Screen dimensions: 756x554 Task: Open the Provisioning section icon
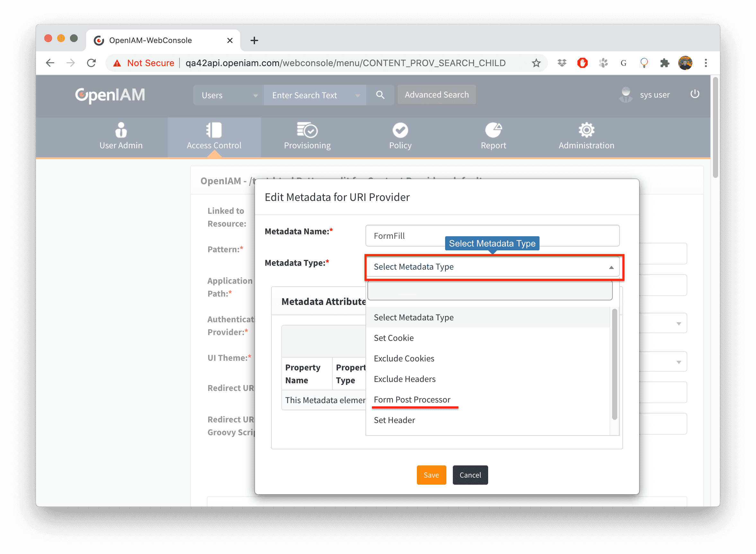(307, 130)
